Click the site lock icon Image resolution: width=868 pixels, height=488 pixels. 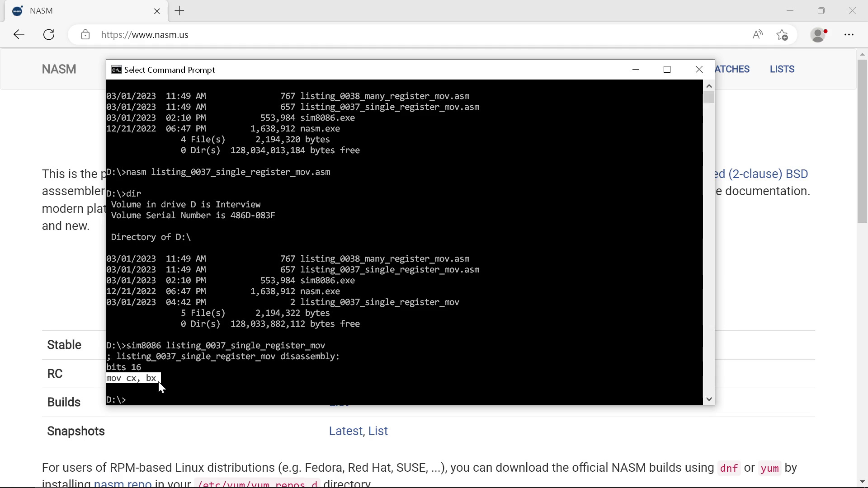(85, 35)
